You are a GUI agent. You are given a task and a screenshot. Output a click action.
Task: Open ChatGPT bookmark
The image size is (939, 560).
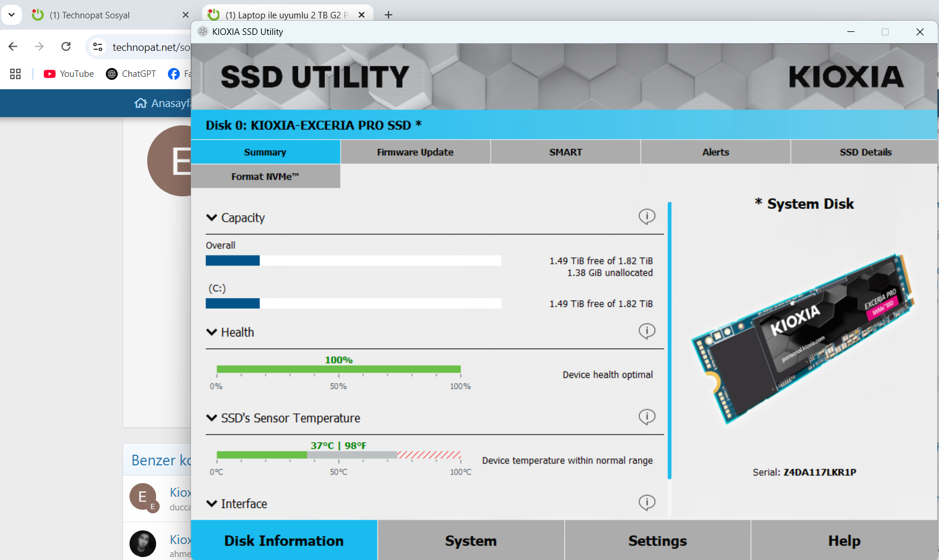tap(131, 74)
